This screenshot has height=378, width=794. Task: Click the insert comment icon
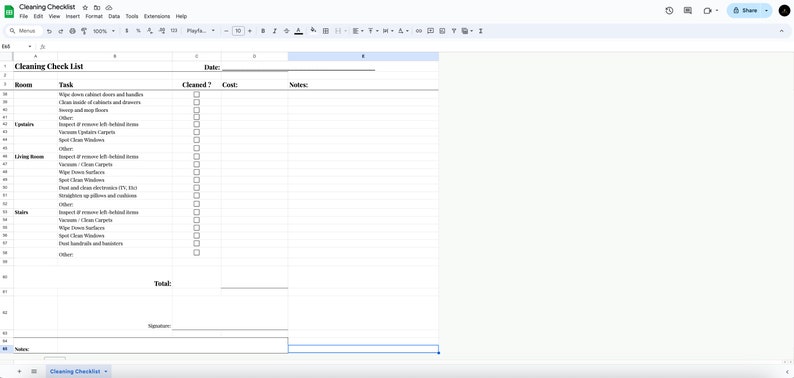pyautogui.click(x=430, y=31)
